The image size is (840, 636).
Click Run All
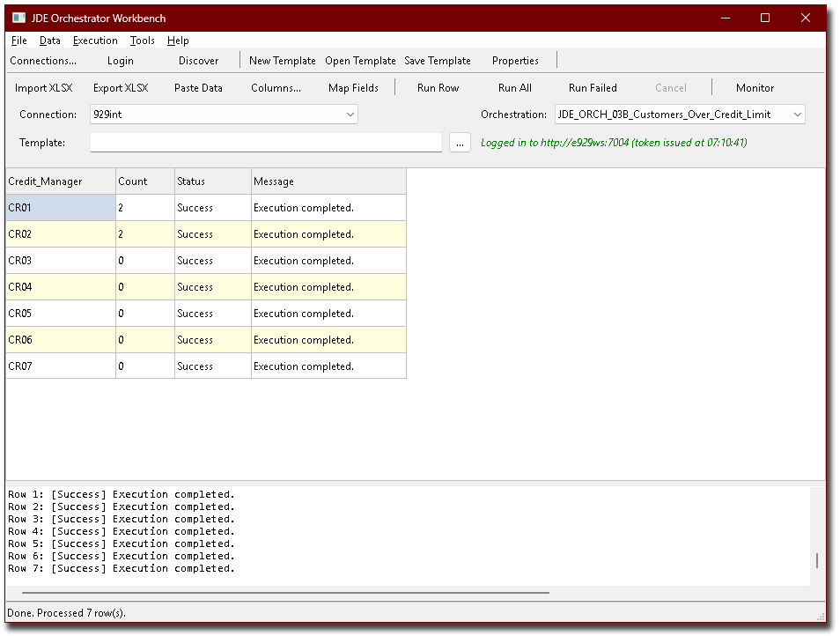[x=515, y=88]
